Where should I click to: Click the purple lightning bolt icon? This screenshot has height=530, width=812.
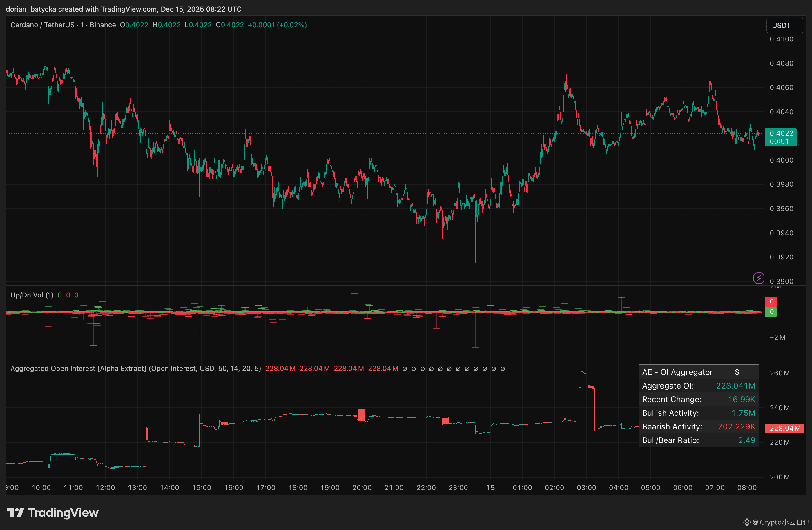(x=758, y=278)
